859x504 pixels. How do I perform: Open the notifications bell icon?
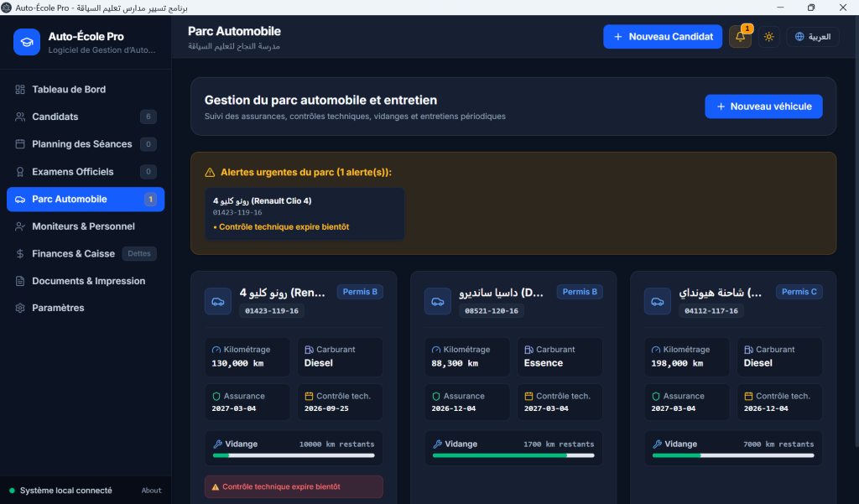pos(740,37)
